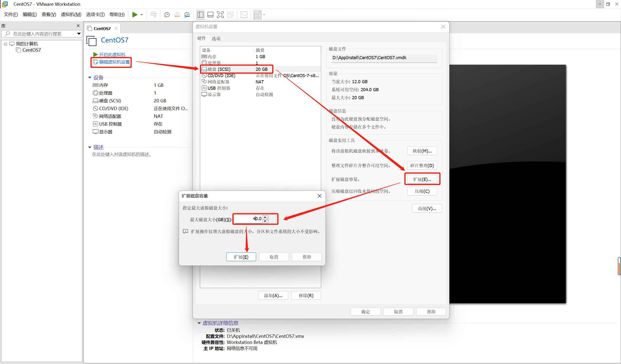Image resolution: width=621 pixels, height=364 pixels.
Task: Click the send Ctrl+Alt+Del toolbar icon
Action: 153,15
